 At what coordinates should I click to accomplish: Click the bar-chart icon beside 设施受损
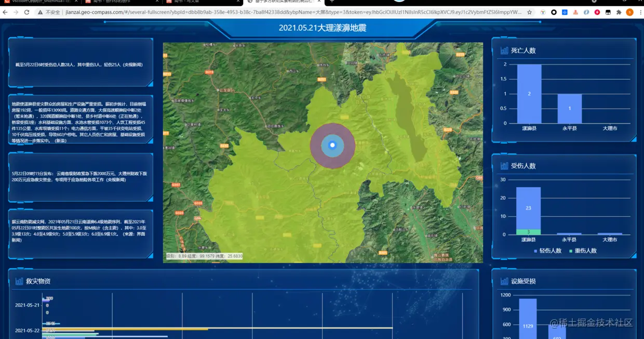[504, 281]
